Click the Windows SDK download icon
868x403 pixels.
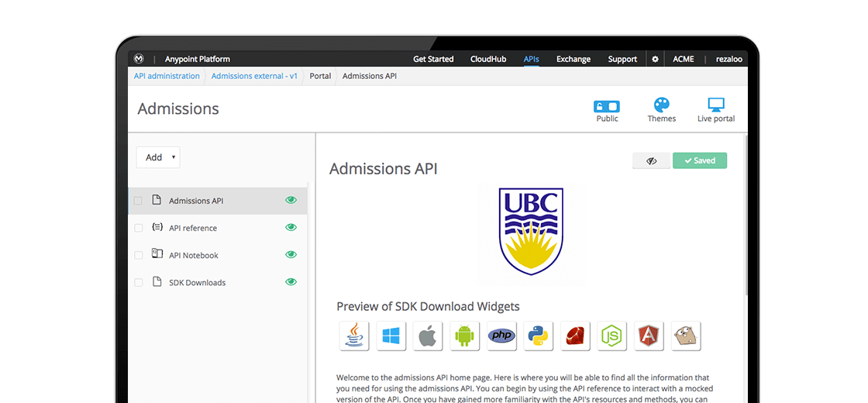click(391, 336)
